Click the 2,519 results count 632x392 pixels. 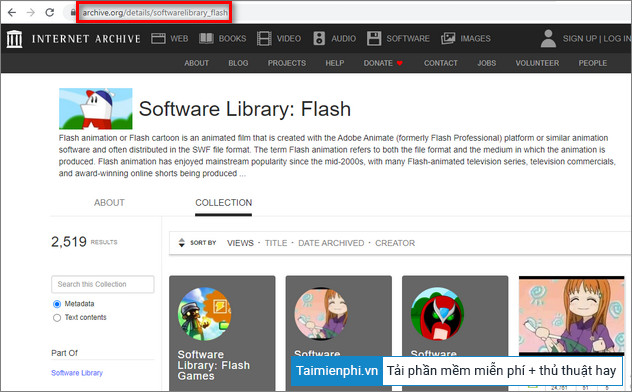tap(69, 242)
